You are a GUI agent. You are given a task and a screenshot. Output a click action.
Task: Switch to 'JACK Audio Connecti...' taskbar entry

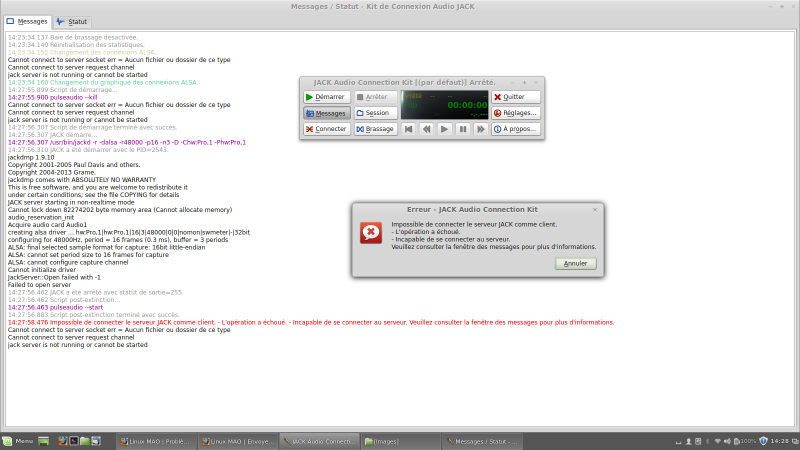[x=319, y=441]
